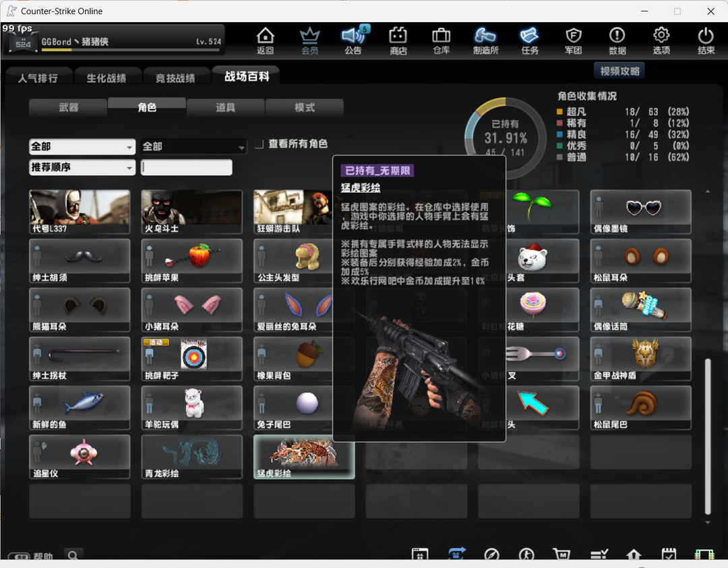The height and width of the screenshot is (568, 728).
Task: Switch to 模式 category tab
Action: (x=305, y=108)
